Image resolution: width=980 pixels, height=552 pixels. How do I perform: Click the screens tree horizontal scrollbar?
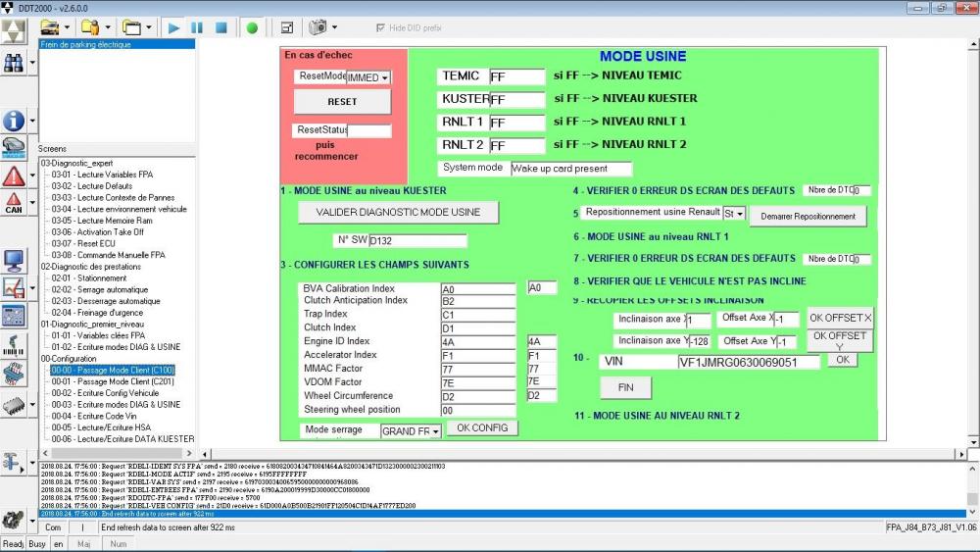tap(117, 453)
